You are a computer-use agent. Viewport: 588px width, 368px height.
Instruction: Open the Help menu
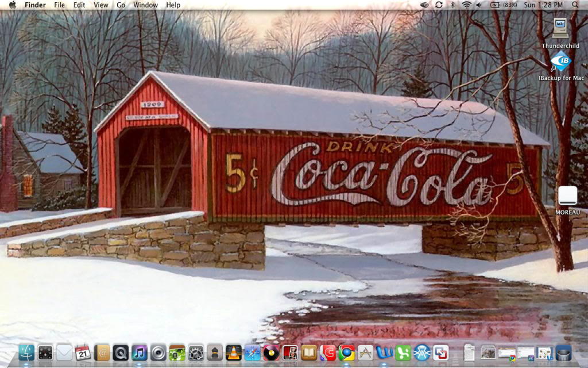point(173,5)
